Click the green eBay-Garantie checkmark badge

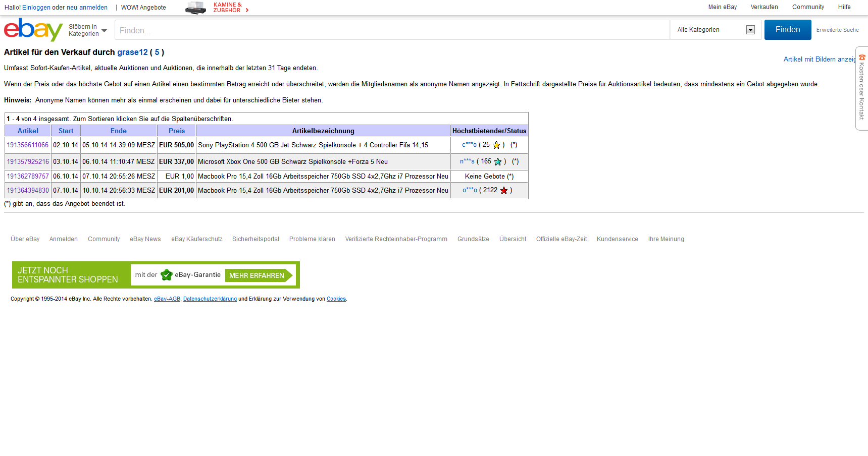pos(167,275)
